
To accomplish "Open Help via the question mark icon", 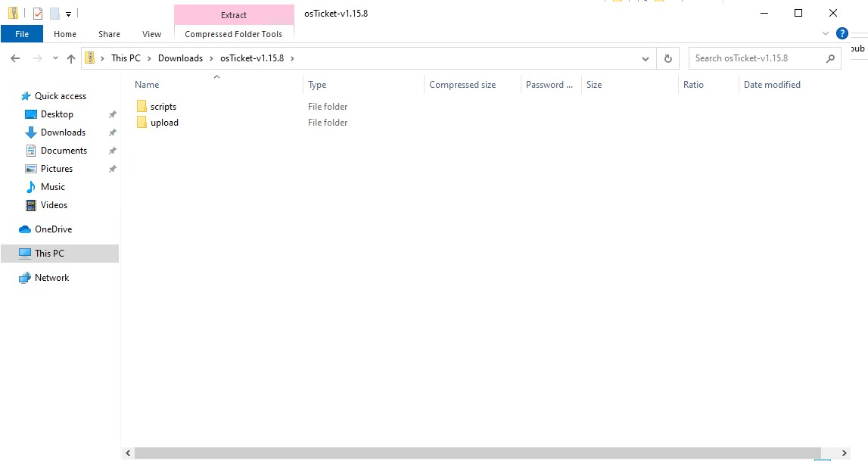I will [842, 33].
